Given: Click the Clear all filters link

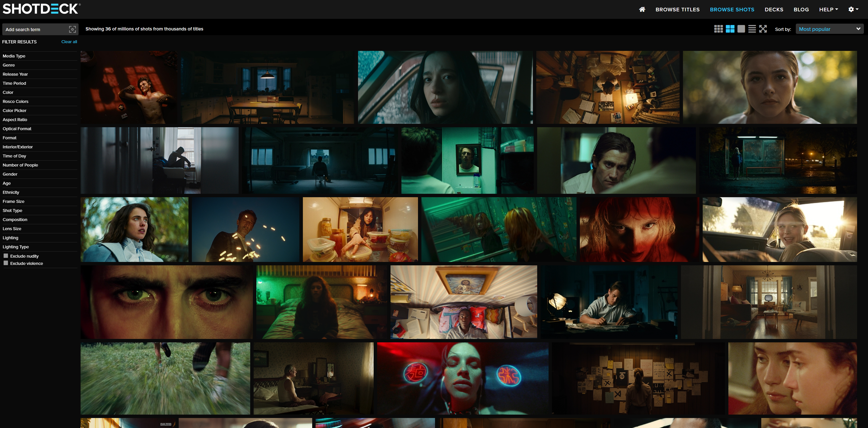Looking at the screenshot, I should pos(69,42).
